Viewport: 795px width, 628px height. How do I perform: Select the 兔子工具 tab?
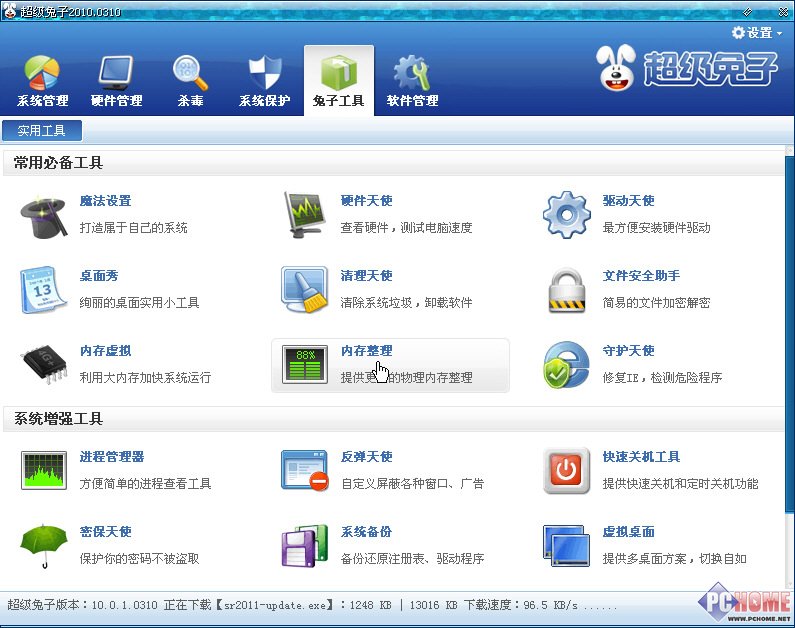point(339,80)
